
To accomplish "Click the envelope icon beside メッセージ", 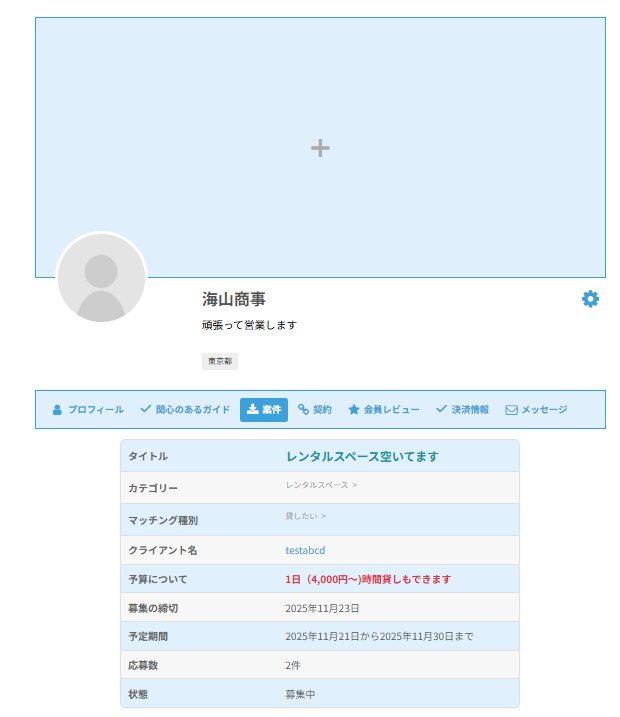I will click(x=511, y=410).
